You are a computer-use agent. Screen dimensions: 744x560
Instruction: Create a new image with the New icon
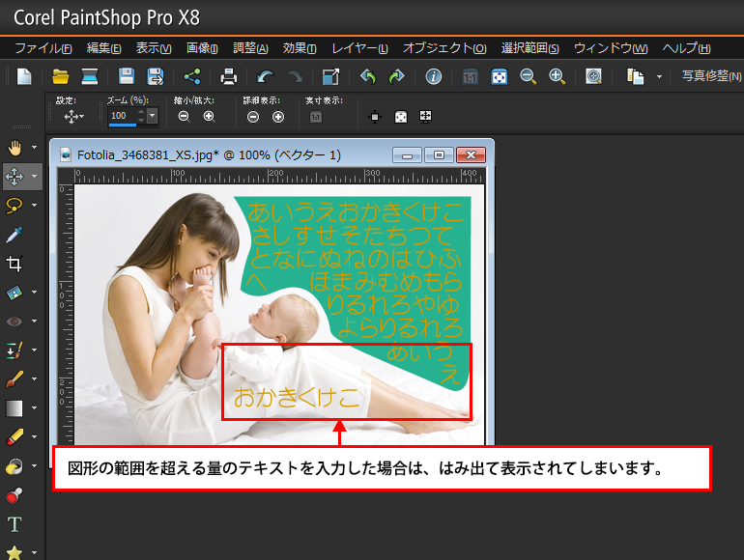[x=24, y=76]
